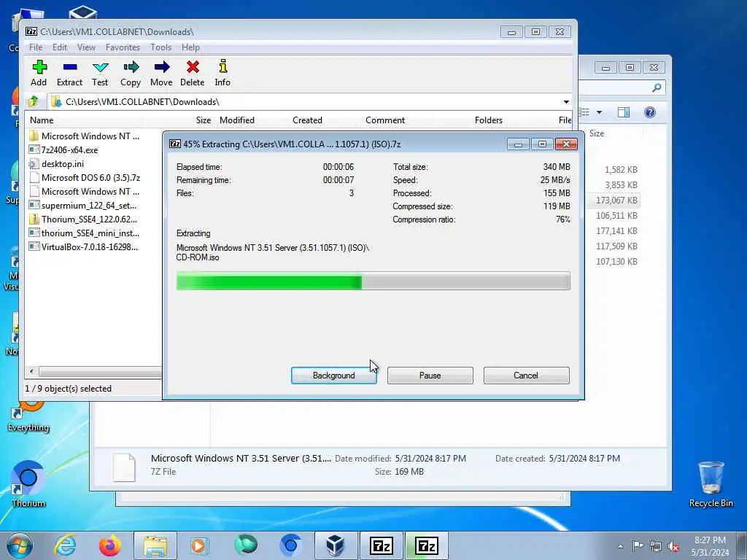The width and height of the screenshot is (747, 560).
Task: Open the Thorium desktop shortcut
Action: click(28, 484)
